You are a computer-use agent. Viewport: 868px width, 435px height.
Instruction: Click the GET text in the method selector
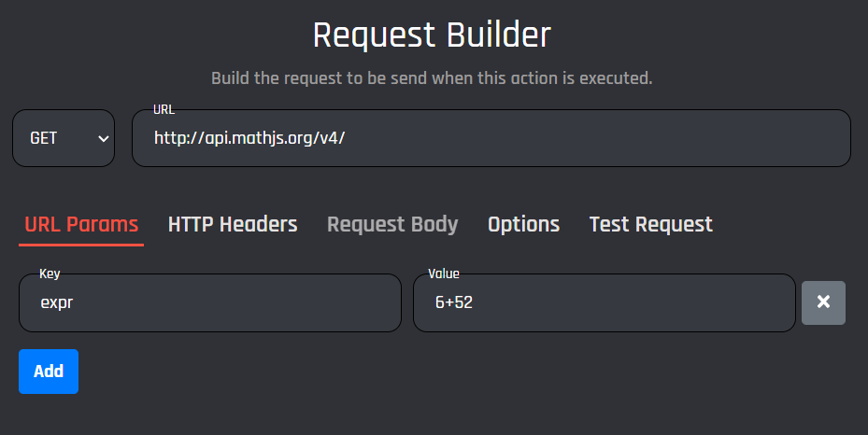pos(44,138)
